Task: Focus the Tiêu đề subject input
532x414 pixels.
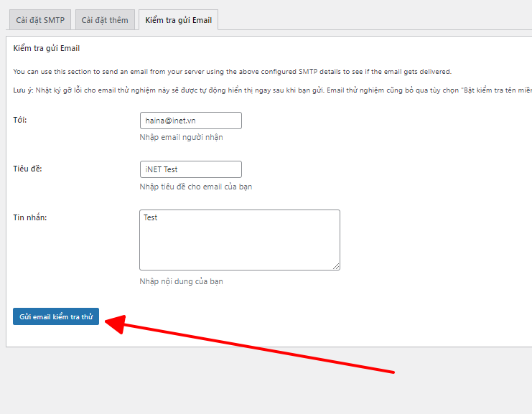Action: coord(191,169)
